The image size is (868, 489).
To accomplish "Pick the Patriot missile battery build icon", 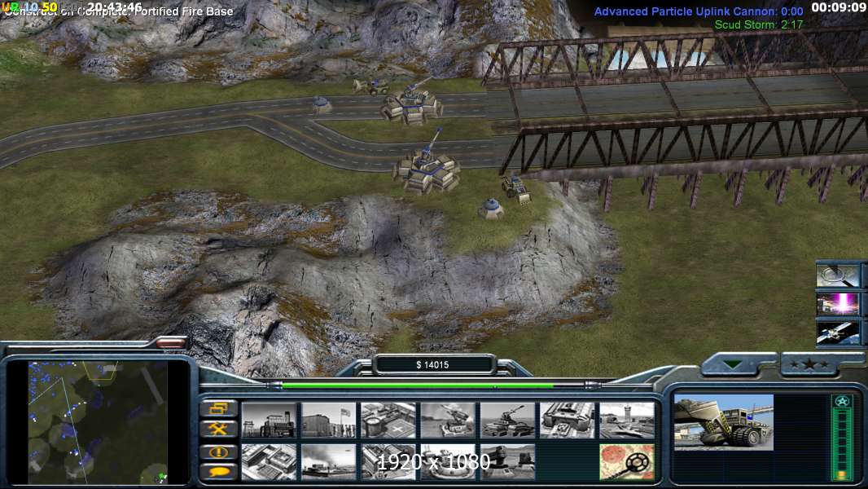I will [448, 420].
